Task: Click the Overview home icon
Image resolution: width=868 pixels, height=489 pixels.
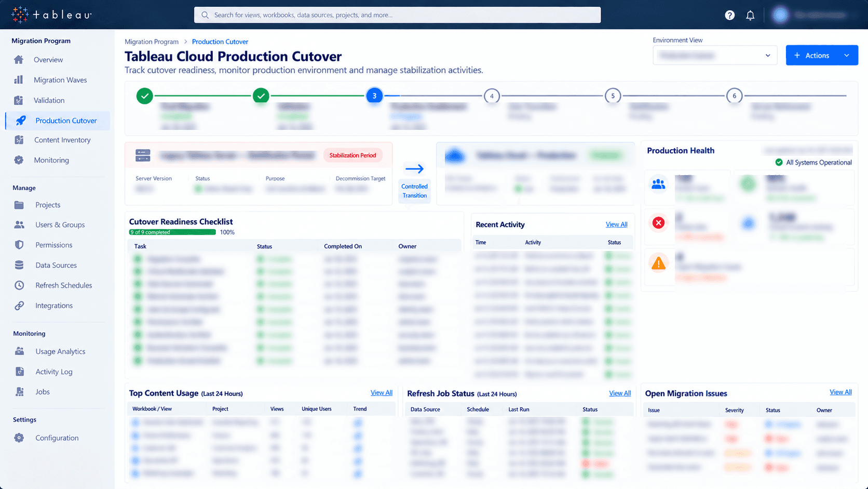Action: [19, 59]
